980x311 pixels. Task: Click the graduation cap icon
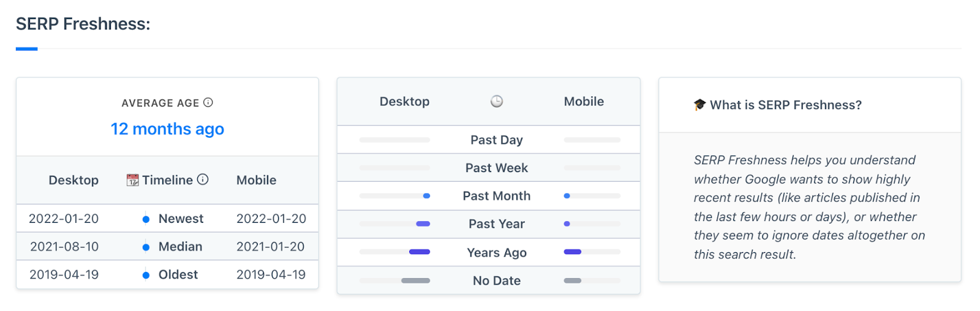click(x=699, y=105)
